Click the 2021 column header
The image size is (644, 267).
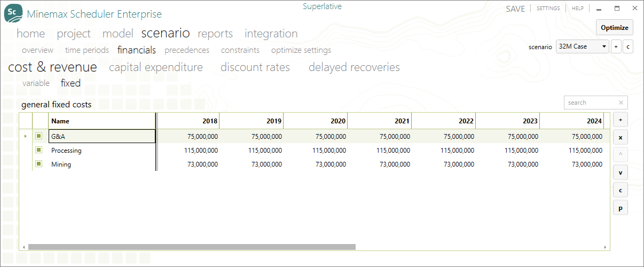380,121
